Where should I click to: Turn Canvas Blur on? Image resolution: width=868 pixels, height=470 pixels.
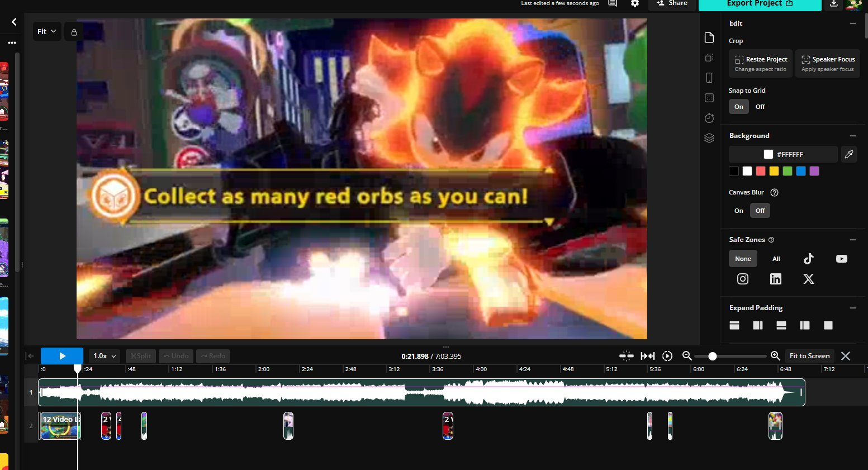tap(738, 211)
